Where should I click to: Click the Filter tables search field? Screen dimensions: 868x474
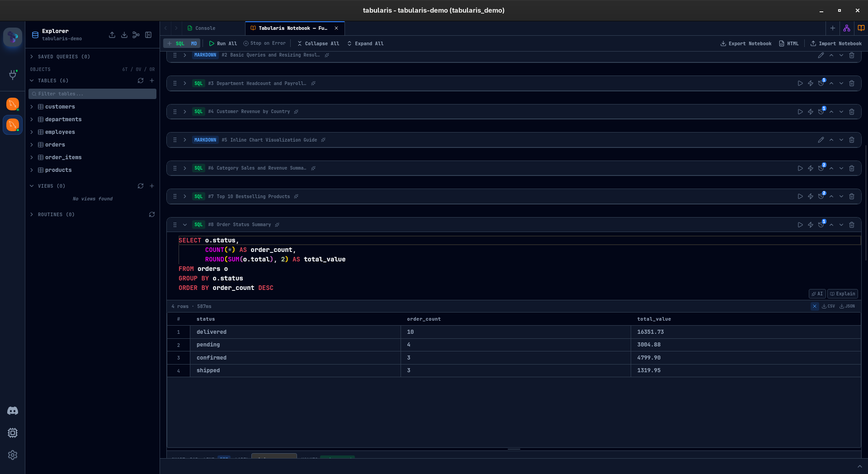[x=92, y=94]
